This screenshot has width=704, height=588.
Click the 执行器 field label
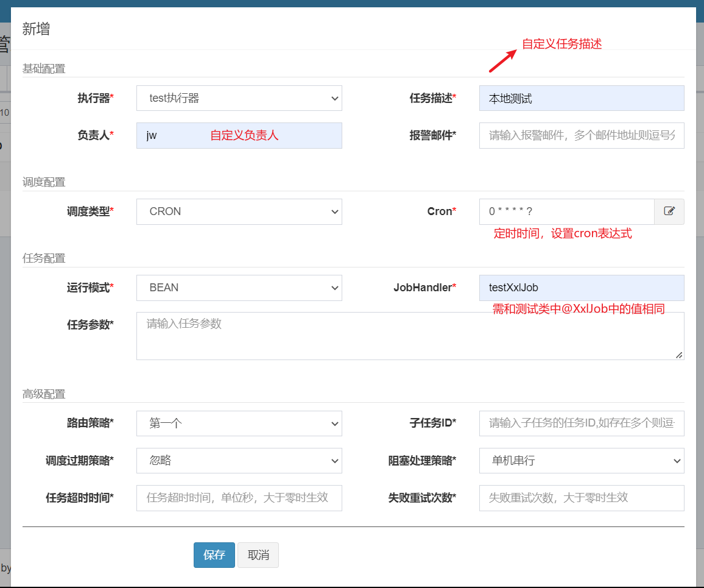(x=96, y=98)
